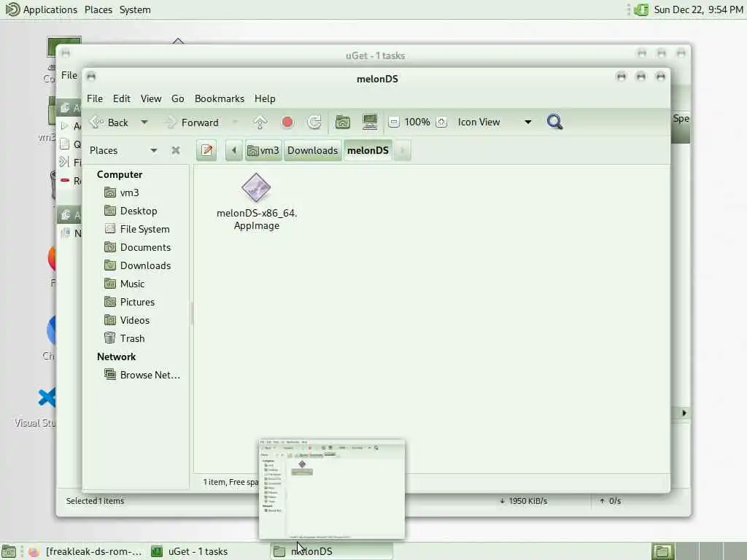747x560 pixels.
Task: Click the show desktop icon in taskbar
Action: click(x=9, y=551)
